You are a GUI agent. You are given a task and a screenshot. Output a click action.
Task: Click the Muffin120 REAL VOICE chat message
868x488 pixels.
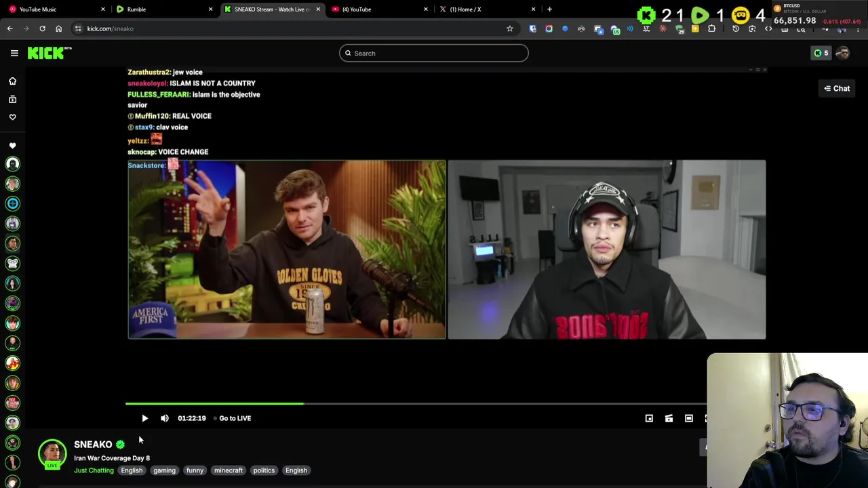point(170,116)
